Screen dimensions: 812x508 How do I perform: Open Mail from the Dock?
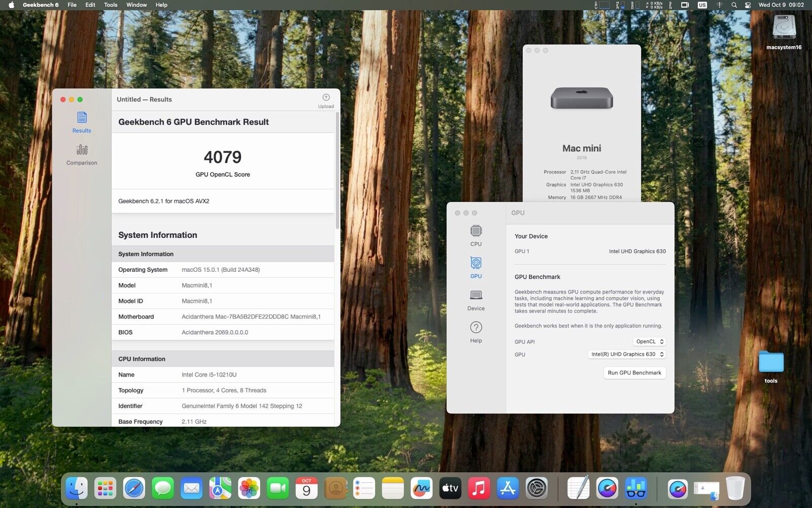(191, 489)
